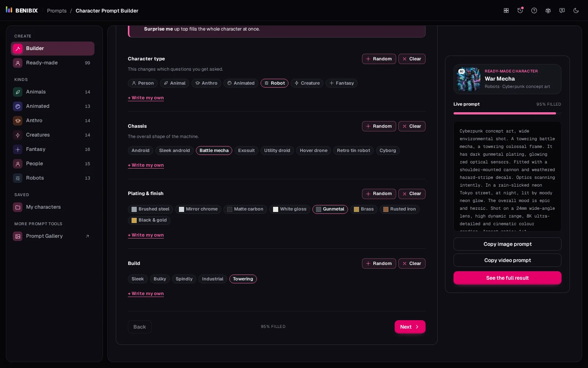Expand Write my own under Chassis

[x=146, y=165]
